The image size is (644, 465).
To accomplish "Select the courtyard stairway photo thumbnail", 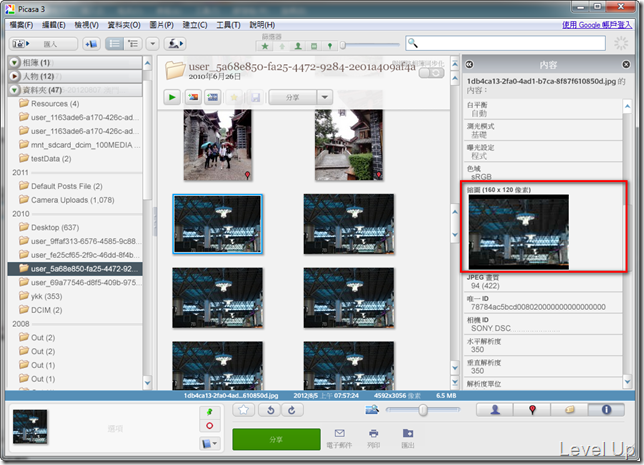I will tap(349, 145).
